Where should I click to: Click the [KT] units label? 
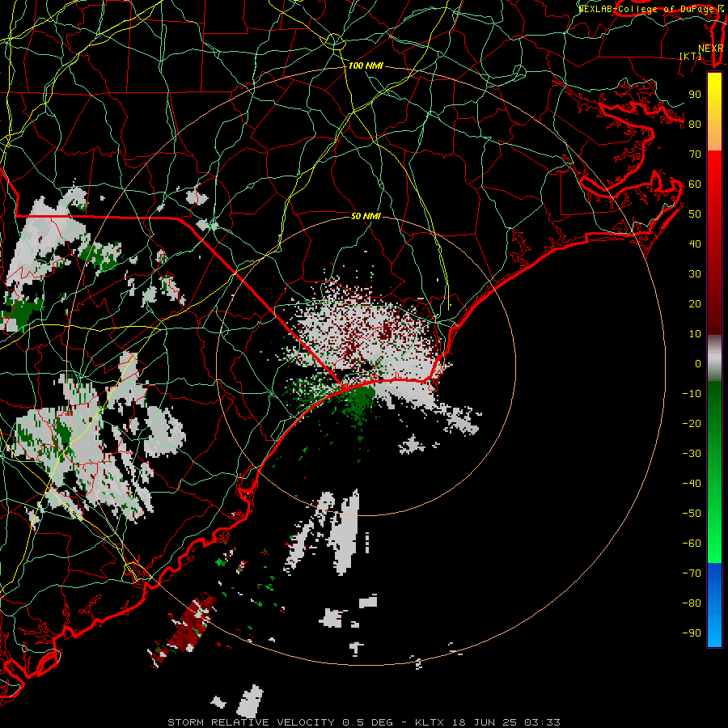pyautogui.click(x=691, y=56)
